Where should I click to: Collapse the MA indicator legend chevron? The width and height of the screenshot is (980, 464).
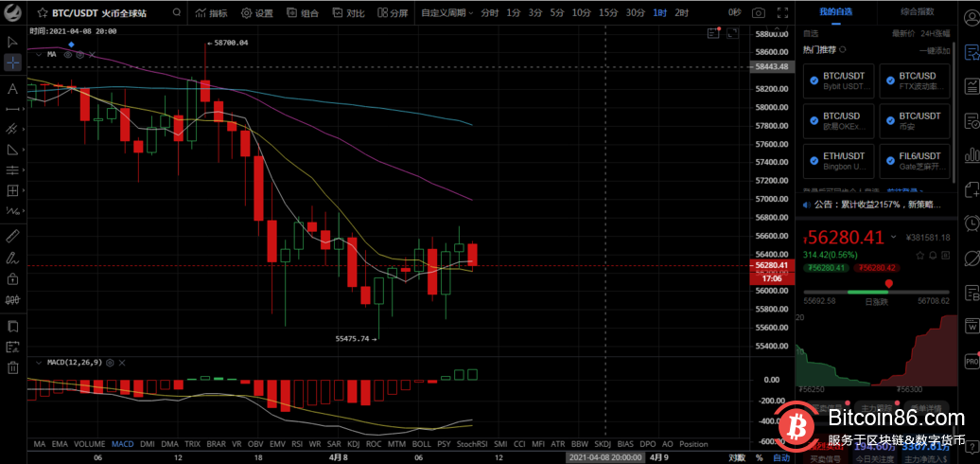38,55
